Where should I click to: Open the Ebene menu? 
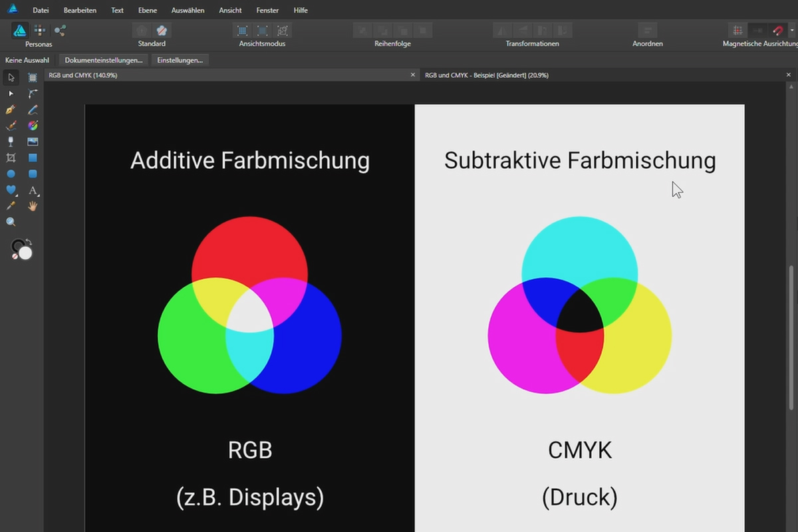tap(148, 10)
